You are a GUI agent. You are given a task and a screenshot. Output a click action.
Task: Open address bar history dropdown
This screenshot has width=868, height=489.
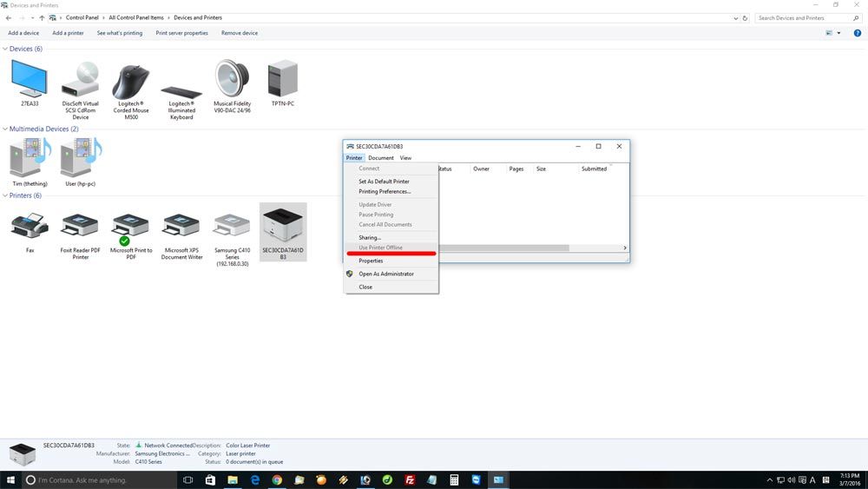coord(736,17)
